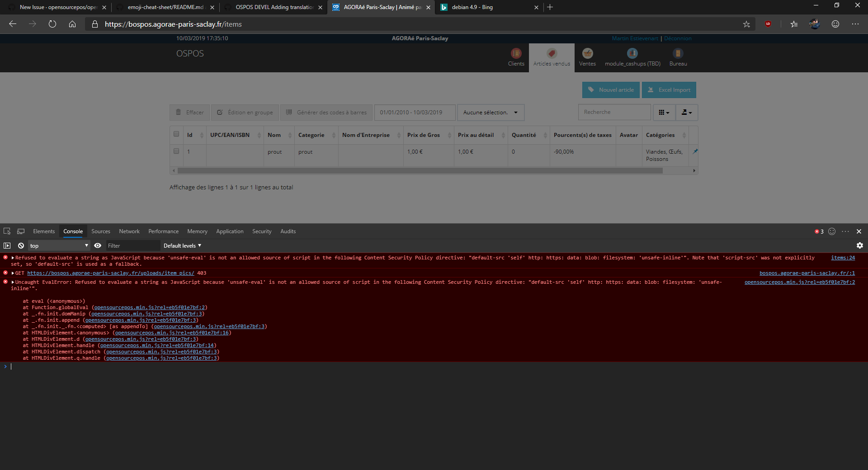Image resolution: width=868 pixels, height=470 pixels.
Task: Open the opensourcepos.min.js error source link
Action: (799, 282)
